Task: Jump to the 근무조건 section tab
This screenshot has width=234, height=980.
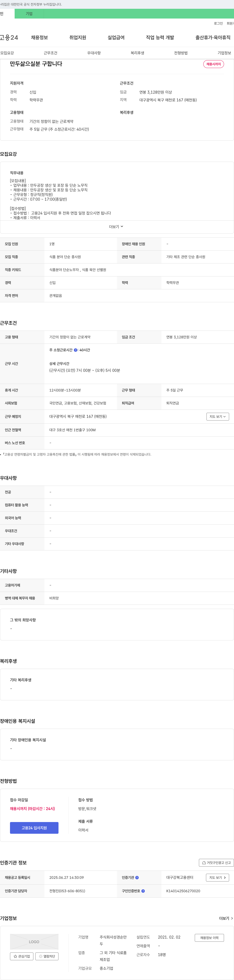Action: [x=50, y=53]
